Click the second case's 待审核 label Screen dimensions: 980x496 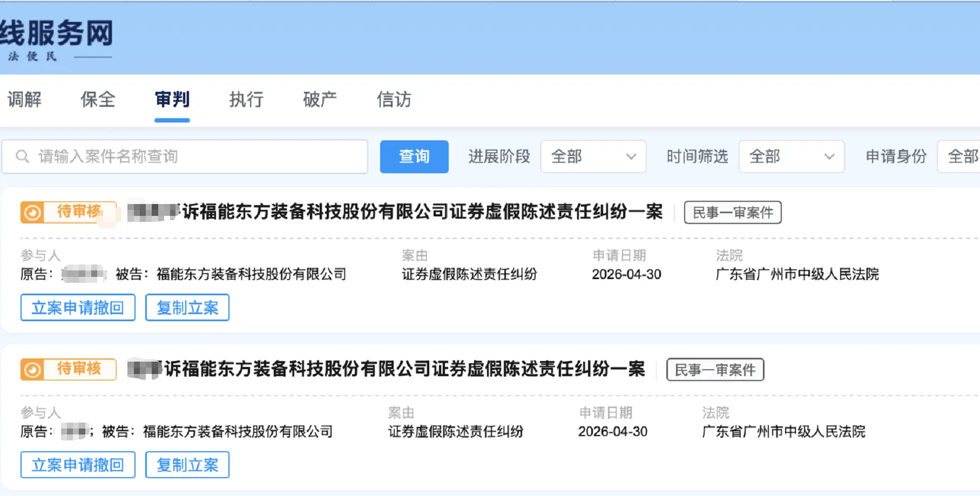pyautogui.click(x=79, y=369)
